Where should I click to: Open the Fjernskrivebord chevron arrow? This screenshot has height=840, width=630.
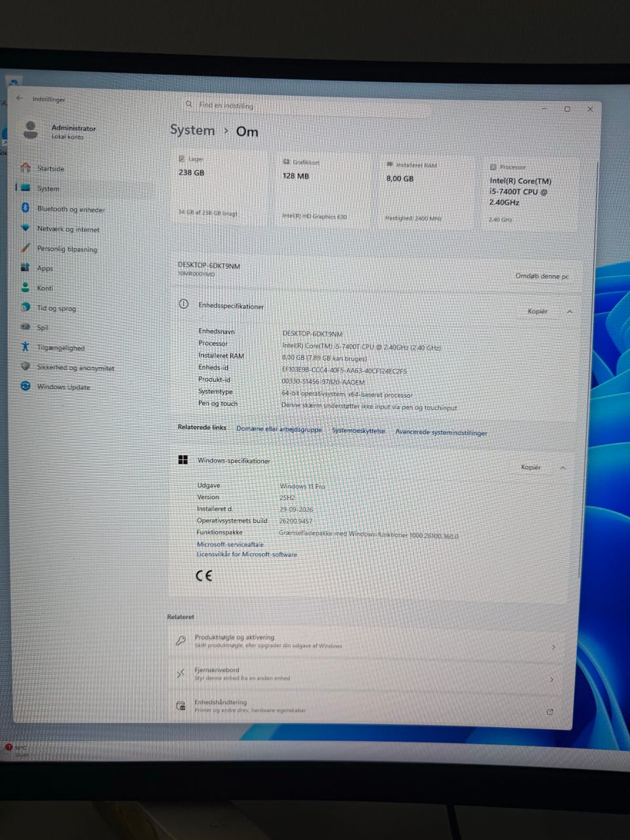coord(551,679)
